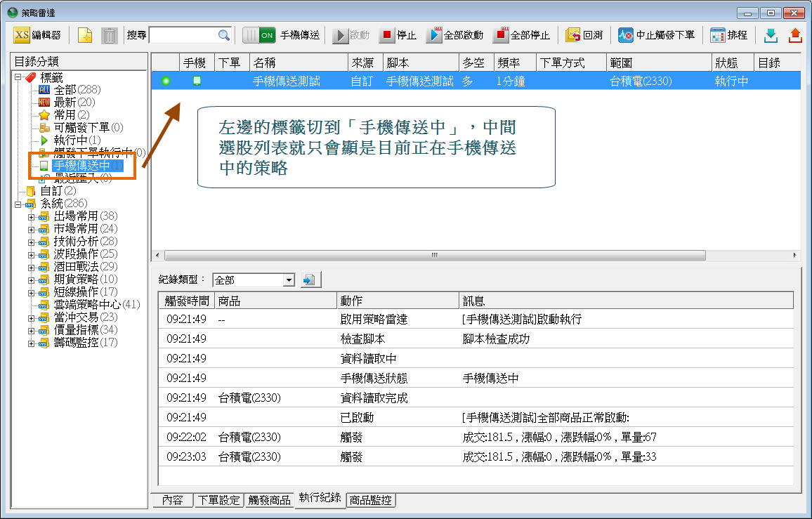The width and height of the screenshot is (812, 519).
Task: Switch to the 商品監控 tab
Action: [x=371, y=500]
